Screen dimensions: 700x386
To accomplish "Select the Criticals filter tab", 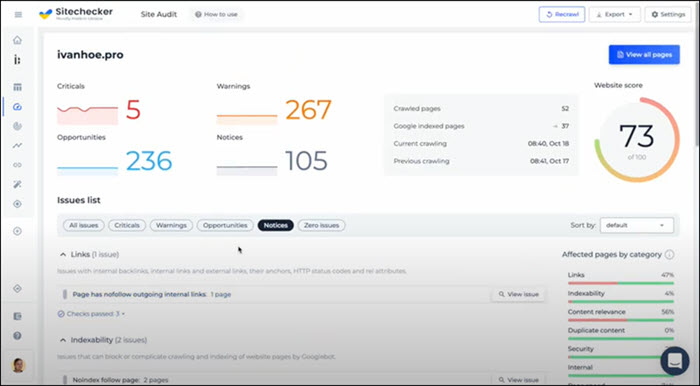I will (127, 225).
